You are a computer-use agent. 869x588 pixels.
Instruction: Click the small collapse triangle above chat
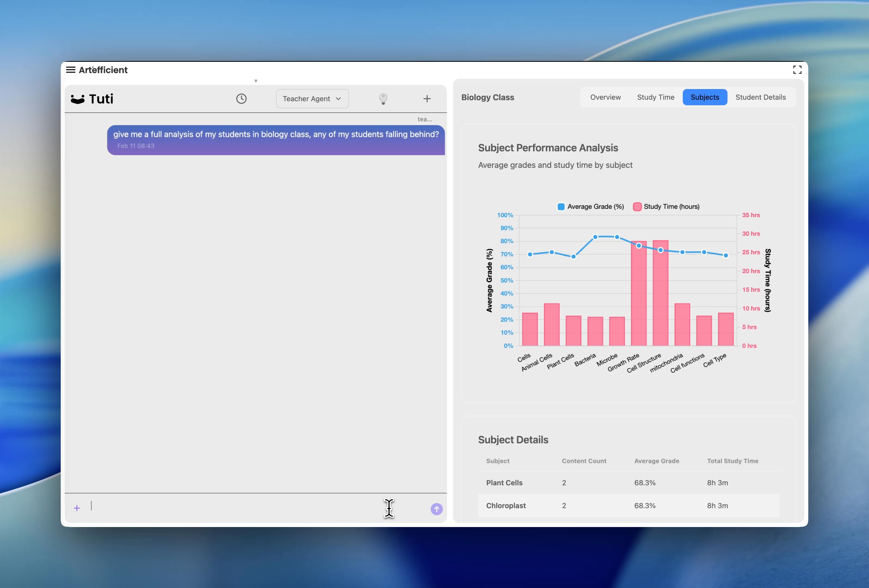click(x=256, y=81)
